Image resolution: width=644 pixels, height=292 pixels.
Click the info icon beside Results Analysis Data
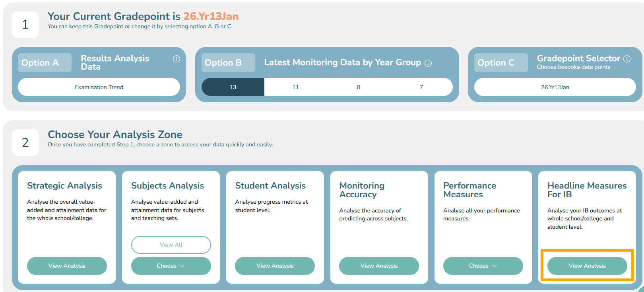tap(177, 59)
